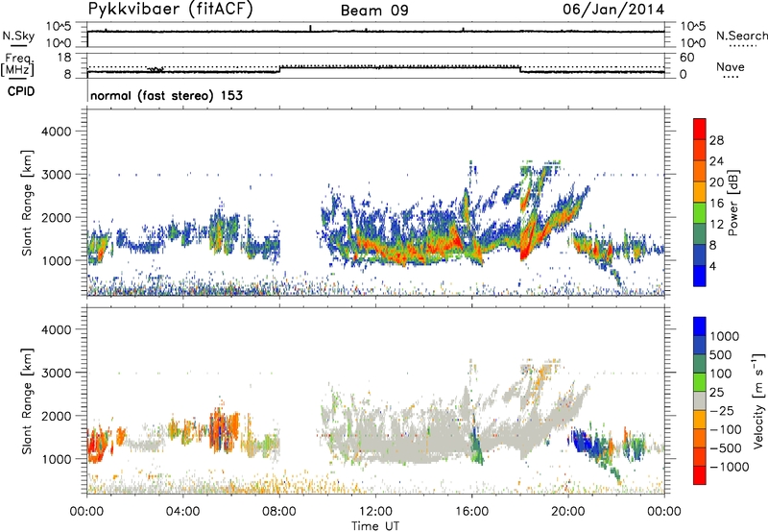Click the 'Time UT' axis label
This screenshot has width=768, height=532.
(375, 525)
